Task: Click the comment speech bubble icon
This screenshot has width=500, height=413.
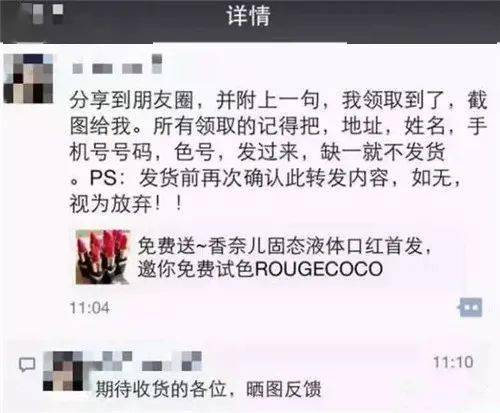Action: (27, 365)
